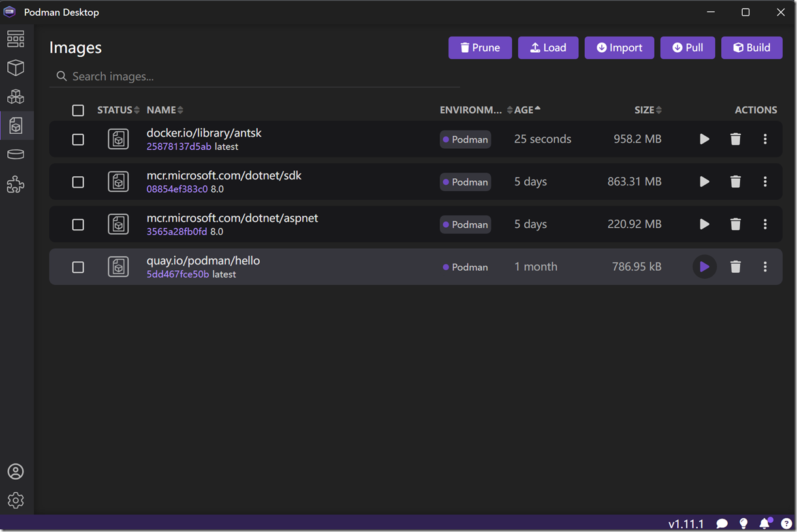
Task: Open the notifications bell icon
Action: (x=765, y=523)
